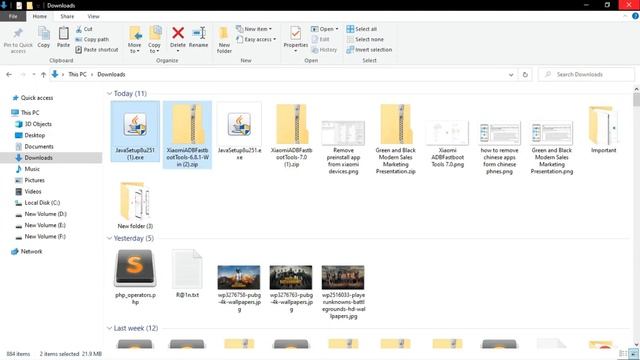
Task: Open the Easy access dropdown
Action: pyautogui.click(x=256, y=40)
